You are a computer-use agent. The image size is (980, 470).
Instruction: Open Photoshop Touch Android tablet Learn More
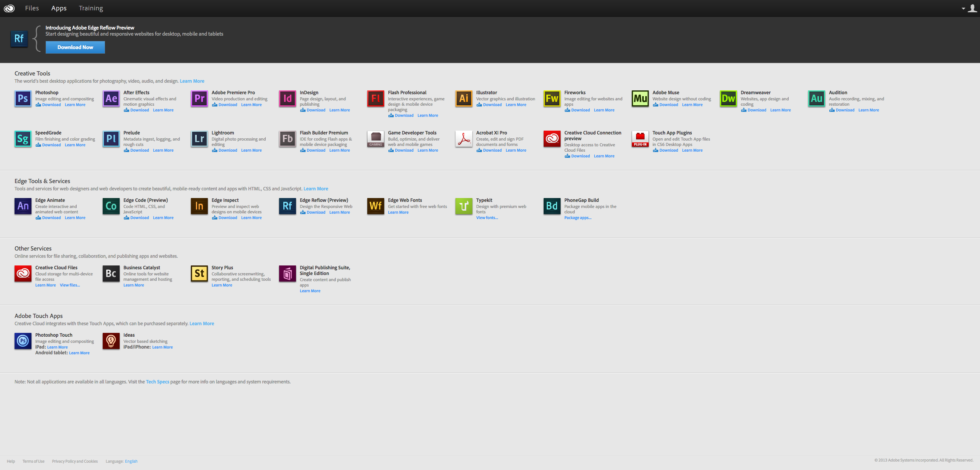pos(79,353)
